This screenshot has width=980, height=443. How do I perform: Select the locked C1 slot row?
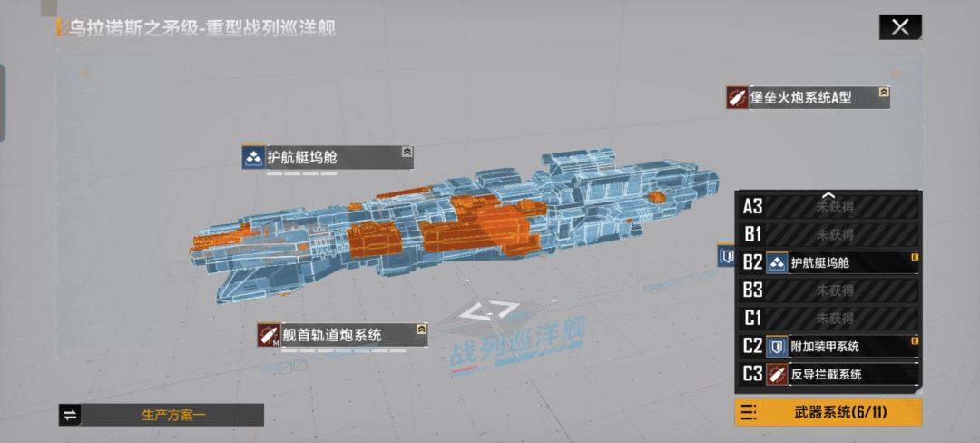828,319
